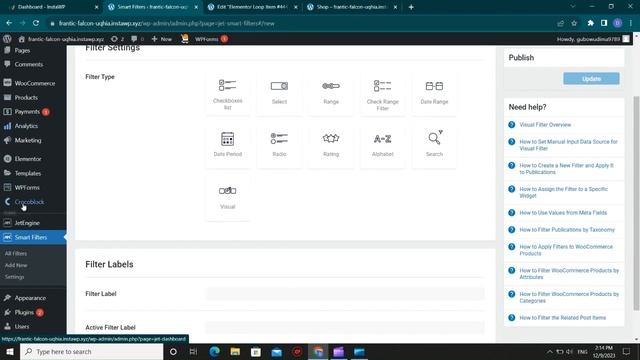Click the Windows search box
The width and height of the screenshot is (640, 360).
click(x=92, y=351)
